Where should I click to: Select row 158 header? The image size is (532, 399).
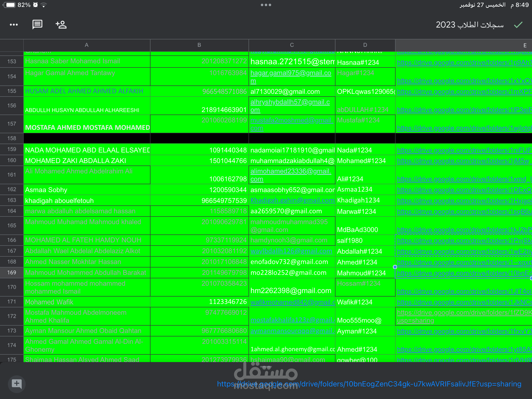pos(12,138)
